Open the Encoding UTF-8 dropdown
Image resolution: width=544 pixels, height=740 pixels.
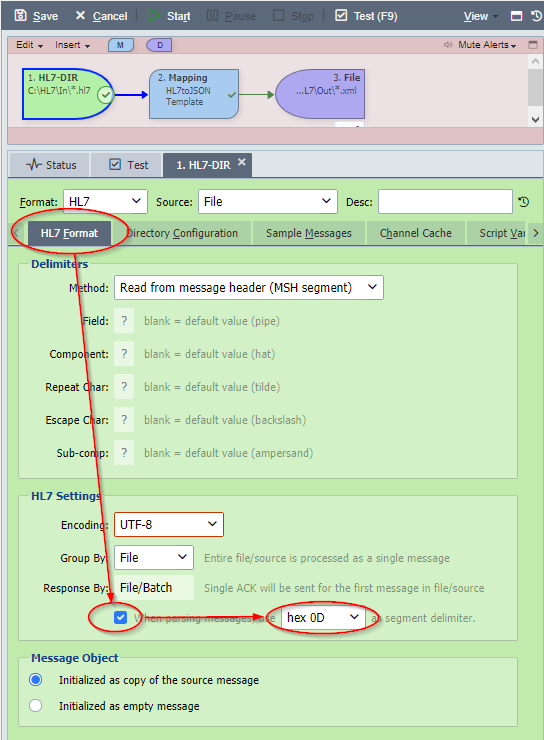(x=168, y=524)
